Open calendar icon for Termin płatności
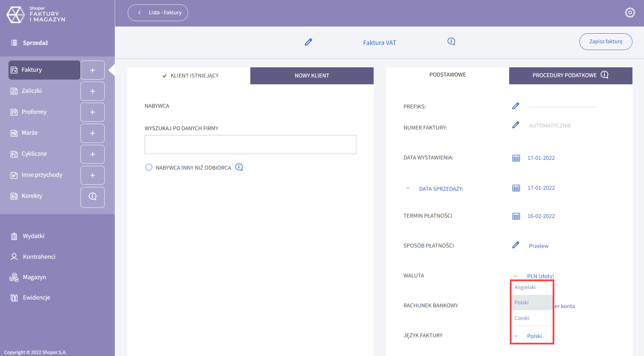Viewport: 644px width, 356px height. [516, 216]
